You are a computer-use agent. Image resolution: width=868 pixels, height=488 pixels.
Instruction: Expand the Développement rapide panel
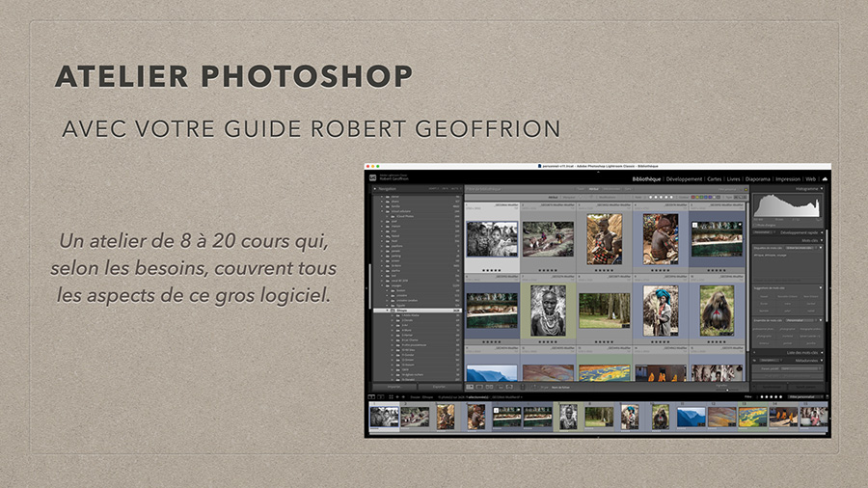click(823, 232)
